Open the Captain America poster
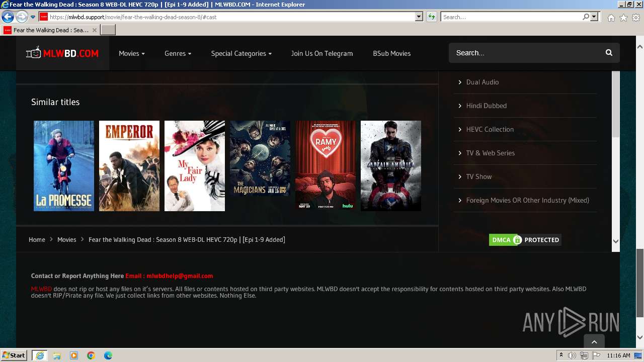The image size is (644, 362). pyautogui.click(x=391, y=166)
